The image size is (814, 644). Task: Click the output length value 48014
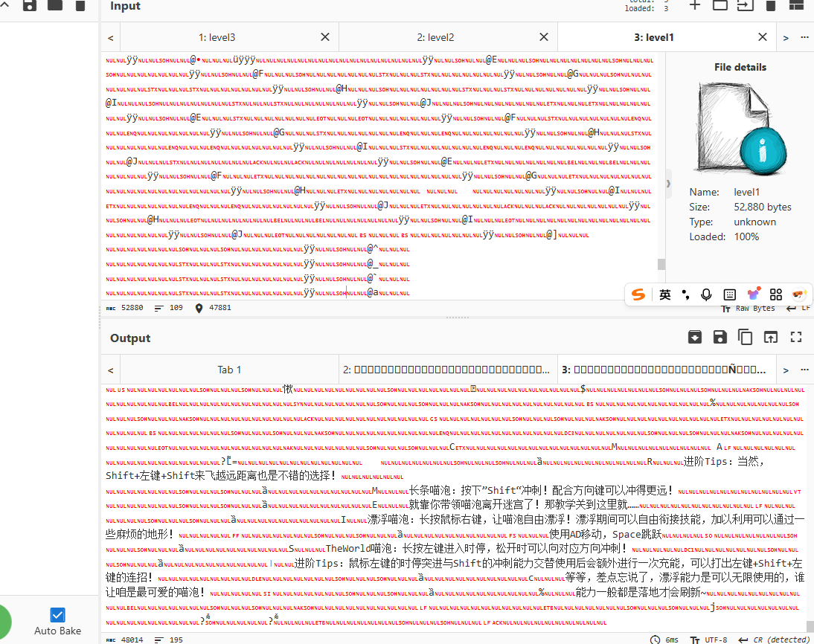click(124, 640)
